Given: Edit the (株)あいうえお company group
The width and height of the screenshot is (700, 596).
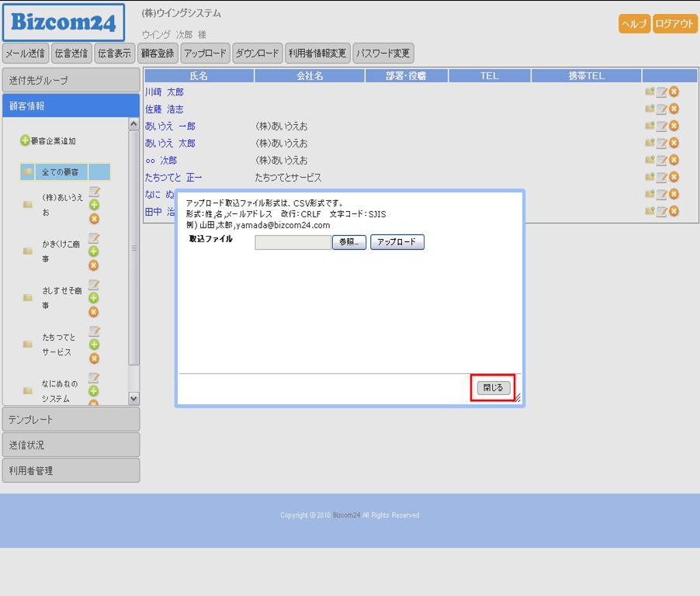Looking at the screenshot, I should pos(94,192).
